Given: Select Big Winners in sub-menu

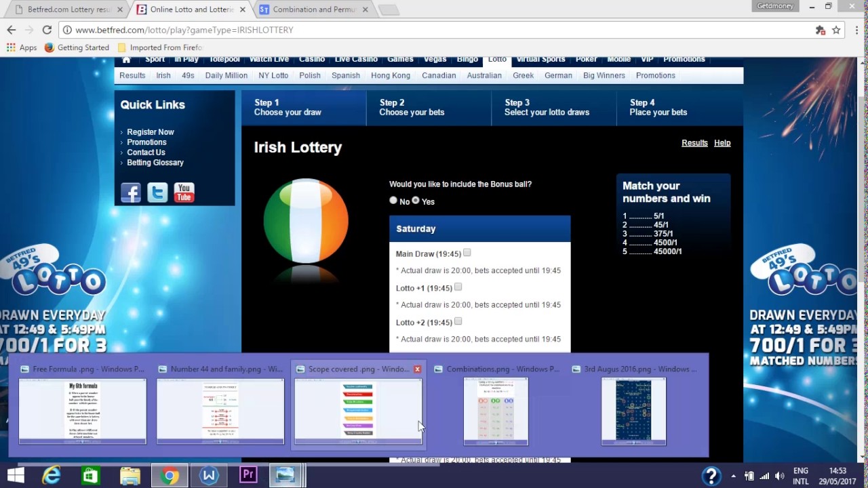Looking at the screenshot, I should [604, 75].
